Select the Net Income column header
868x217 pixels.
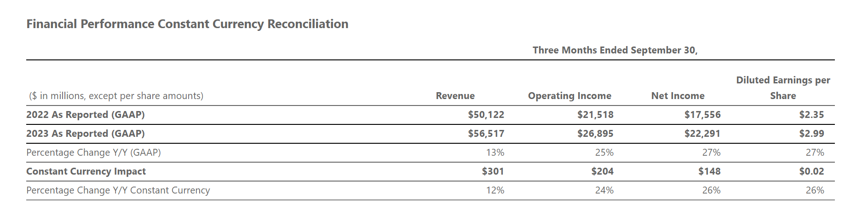tap(678, 96)
